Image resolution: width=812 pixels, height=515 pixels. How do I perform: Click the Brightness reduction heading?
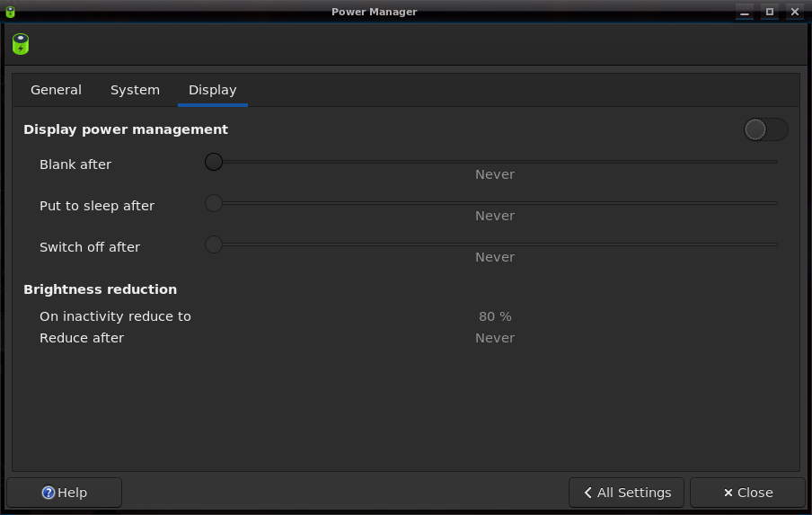tap(100, 289)
